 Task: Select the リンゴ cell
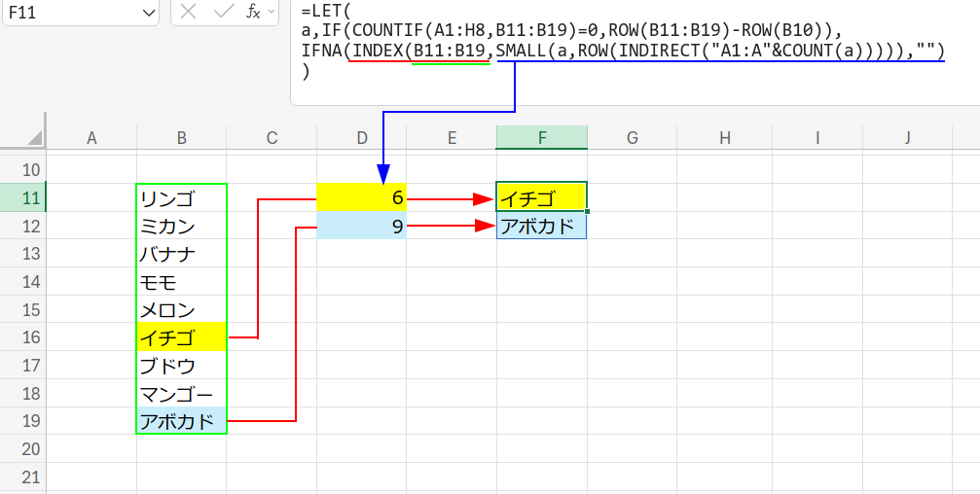(181, 198)
